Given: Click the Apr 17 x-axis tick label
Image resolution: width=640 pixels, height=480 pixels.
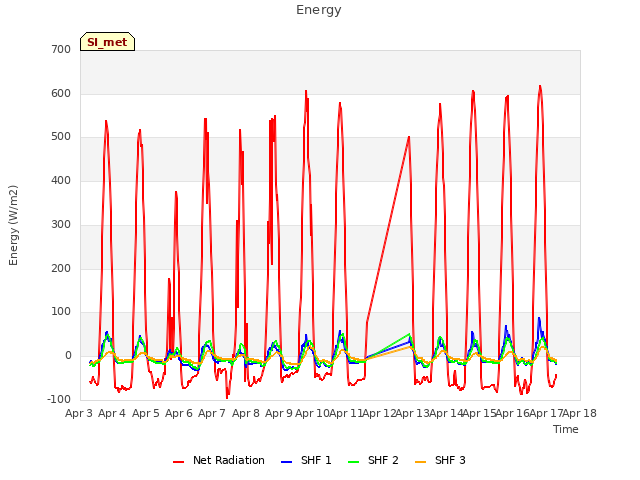Looking at the screenshot, I should tap(546, 413).
